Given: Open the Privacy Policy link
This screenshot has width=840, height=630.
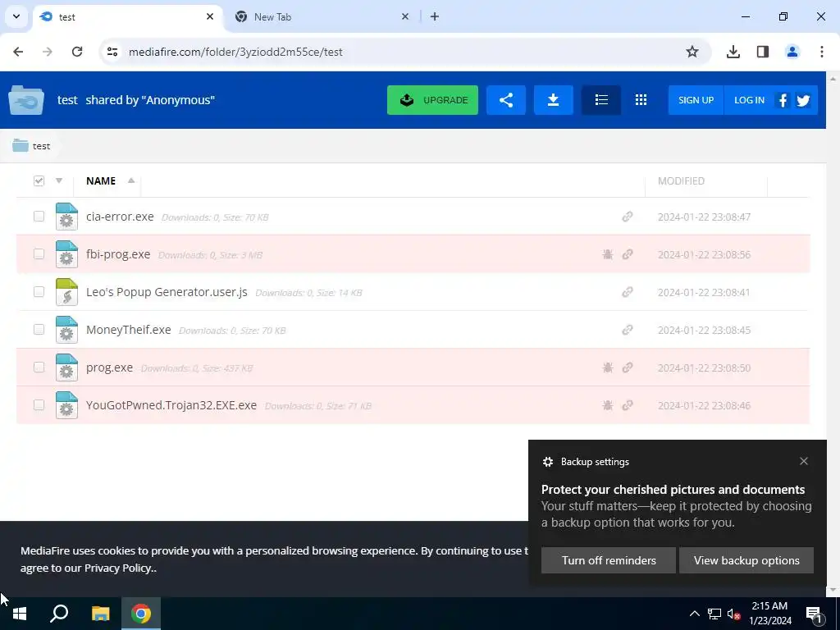Looking at the screenshot, I should [x=119, y=568].
